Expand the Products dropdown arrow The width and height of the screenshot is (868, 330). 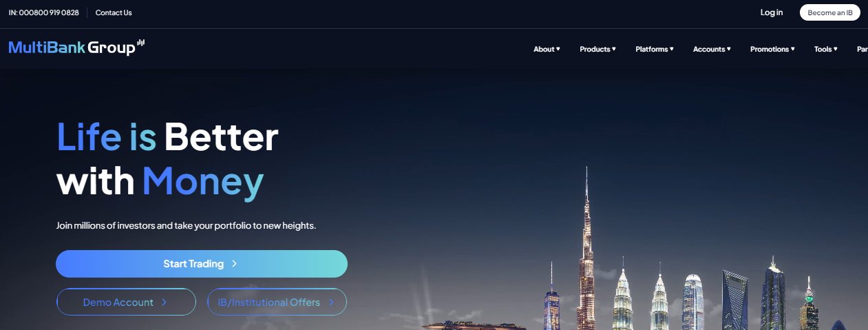(614, 49)
